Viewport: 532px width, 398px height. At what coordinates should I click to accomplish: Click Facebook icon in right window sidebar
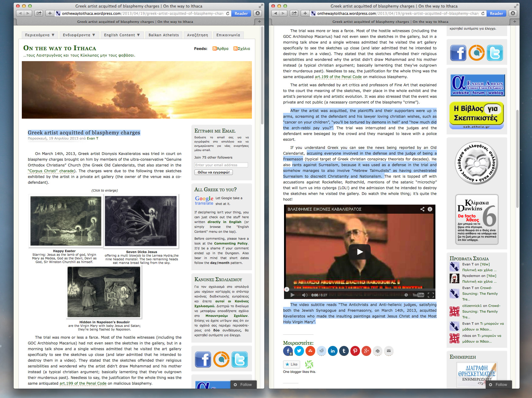pyautogui.click(x=458, y=53)
